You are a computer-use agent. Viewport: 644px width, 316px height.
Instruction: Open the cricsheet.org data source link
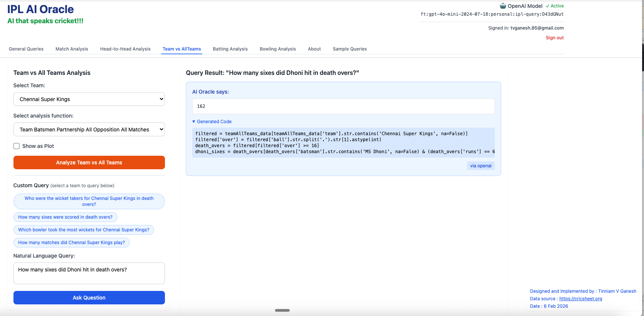pyautogui.click(x=580, y=299)
